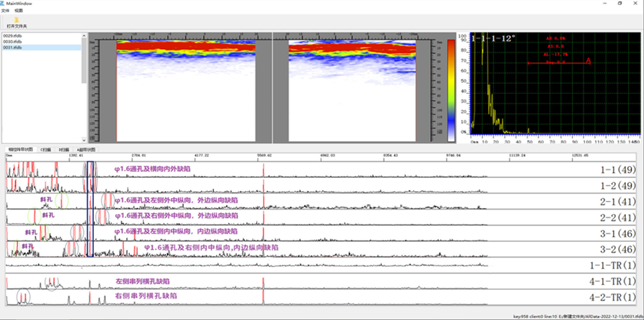Click ruler value 6962.03
Image resolution: width=644 pixels, height=320 pixels.
(x=328, y=156)
